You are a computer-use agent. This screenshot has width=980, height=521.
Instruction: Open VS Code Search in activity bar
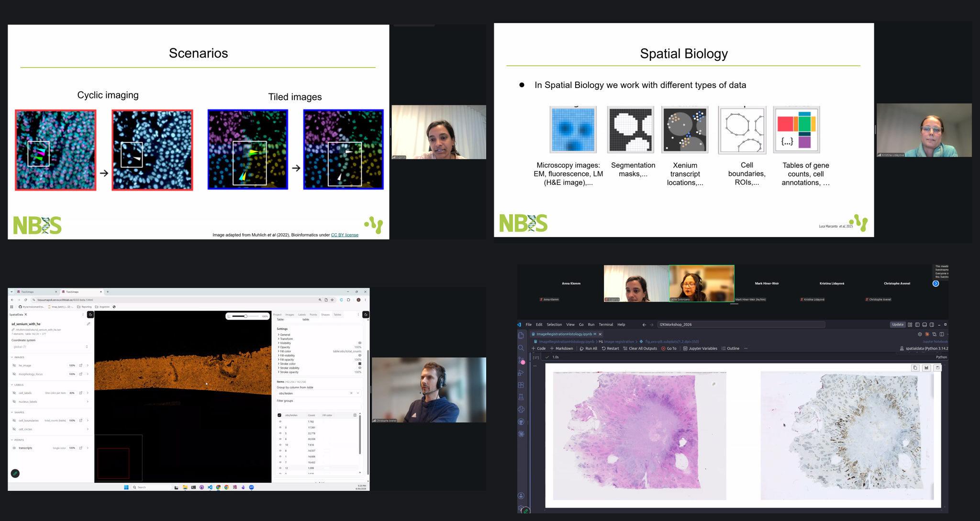[521, 348]
